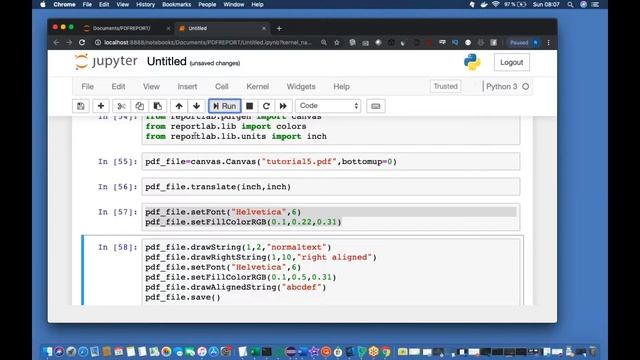This screenshot has width=640, height=360.
Task: Switch to the Documents/PDFREPORT browser tab
Action: point(122,28)
